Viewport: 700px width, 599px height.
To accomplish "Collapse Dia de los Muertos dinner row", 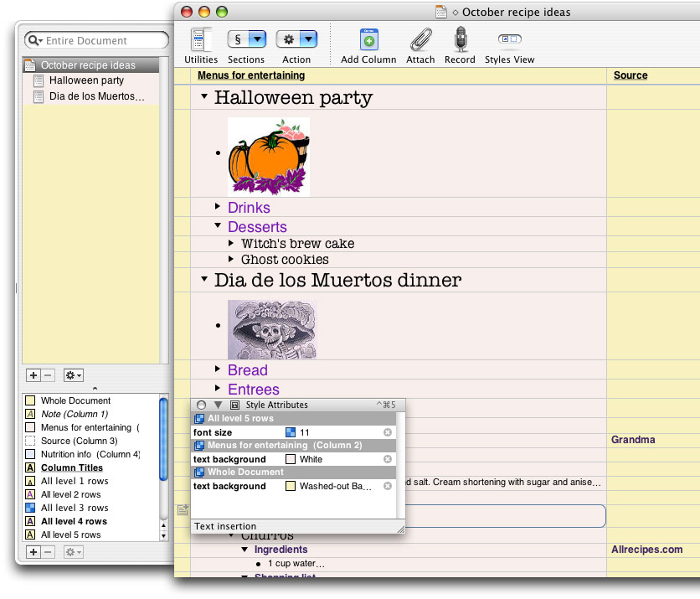I will tap(204, 279).
